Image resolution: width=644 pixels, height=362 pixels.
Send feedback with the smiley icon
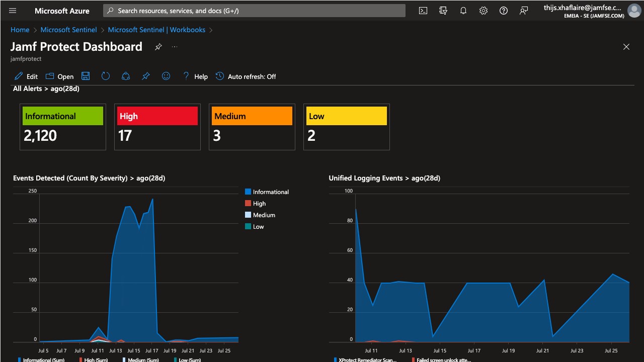(166, 76)
